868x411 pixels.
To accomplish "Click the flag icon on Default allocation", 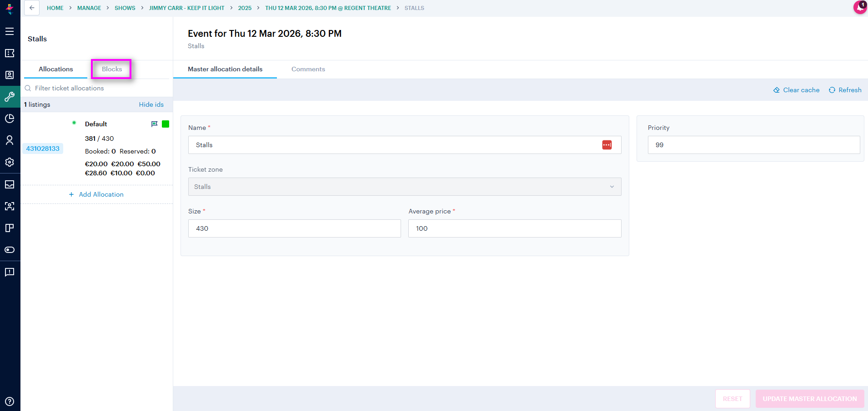I will pos(154,124).
